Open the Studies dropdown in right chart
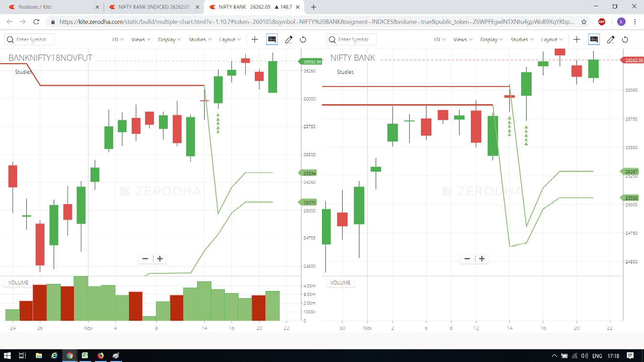The image size is (644, 362). [x=522, y=40]
